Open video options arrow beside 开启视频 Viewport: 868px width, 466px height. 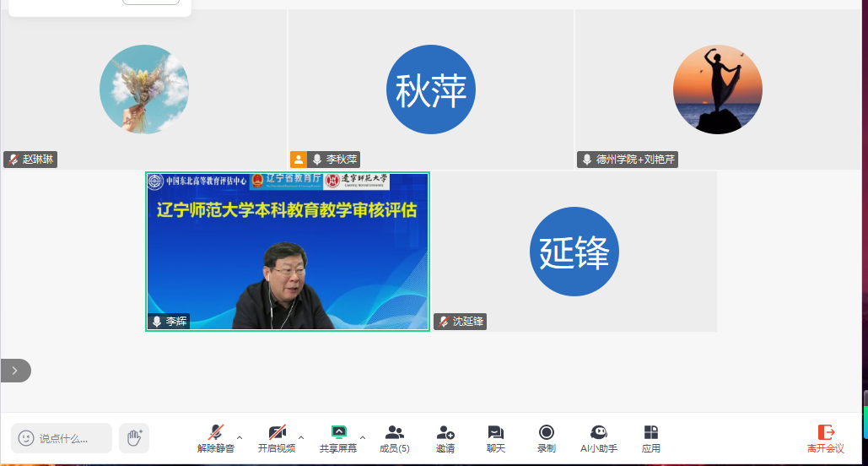(301, 437)
